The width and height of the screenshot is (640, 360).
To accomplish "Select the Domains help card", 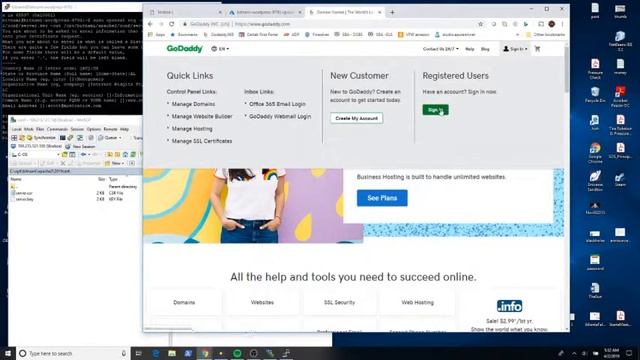I will pos(184,302).
